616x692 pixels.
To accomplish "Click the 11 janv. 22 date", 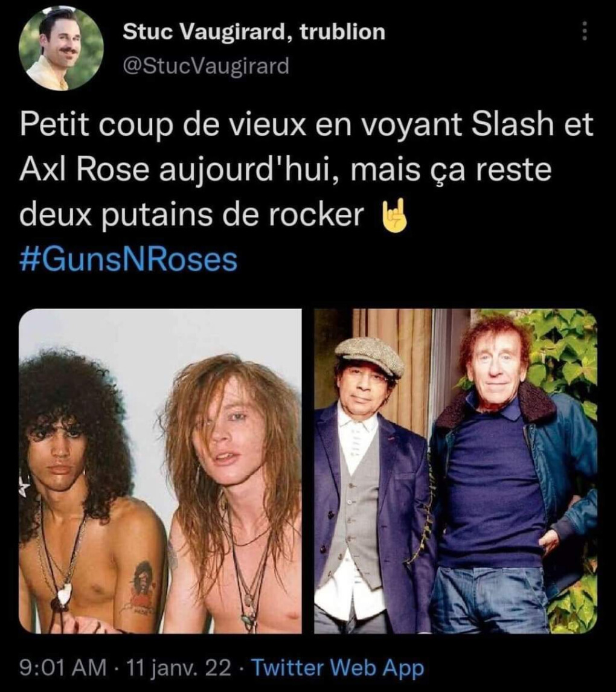I will coord(179,668).
